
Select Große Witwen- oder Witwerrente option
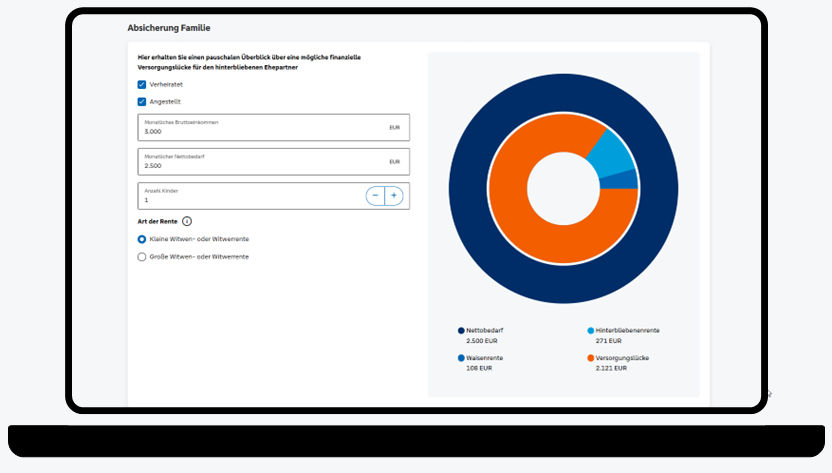pos(142,257)
